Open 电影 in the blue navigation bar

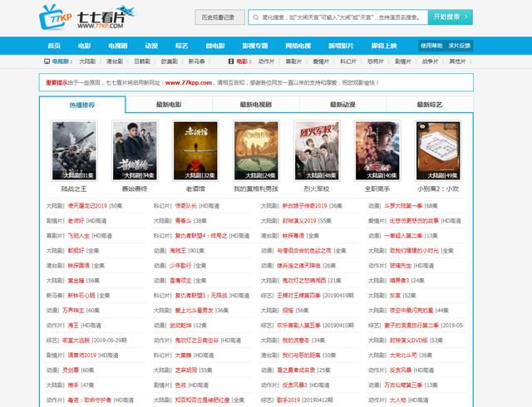(84, 46)
